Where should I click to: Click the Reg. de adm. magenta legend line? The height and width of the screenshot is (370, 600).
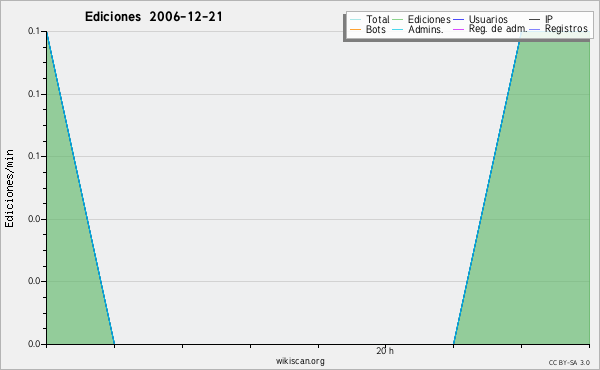[x=458, y=29]
